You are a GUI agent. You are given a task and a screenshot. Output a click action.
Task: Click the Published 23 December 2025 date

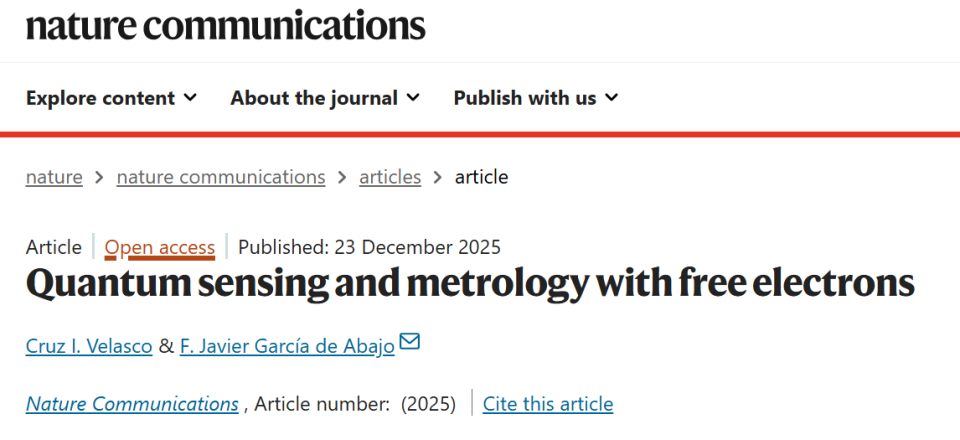[x=369, y=247]
